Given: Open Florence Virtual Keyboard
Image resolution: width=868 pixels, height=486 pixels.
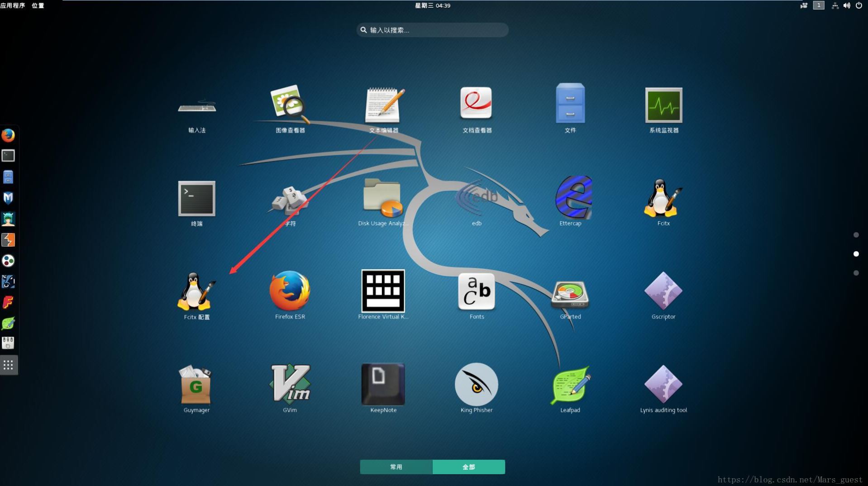Looking at the screenshot, I should coord(383,295).
